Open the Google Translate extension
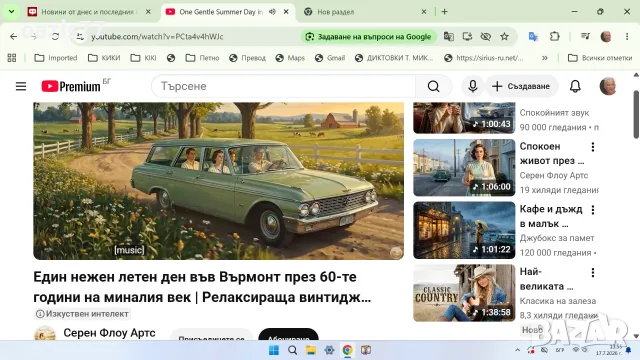640x360 pixels. 533,37
